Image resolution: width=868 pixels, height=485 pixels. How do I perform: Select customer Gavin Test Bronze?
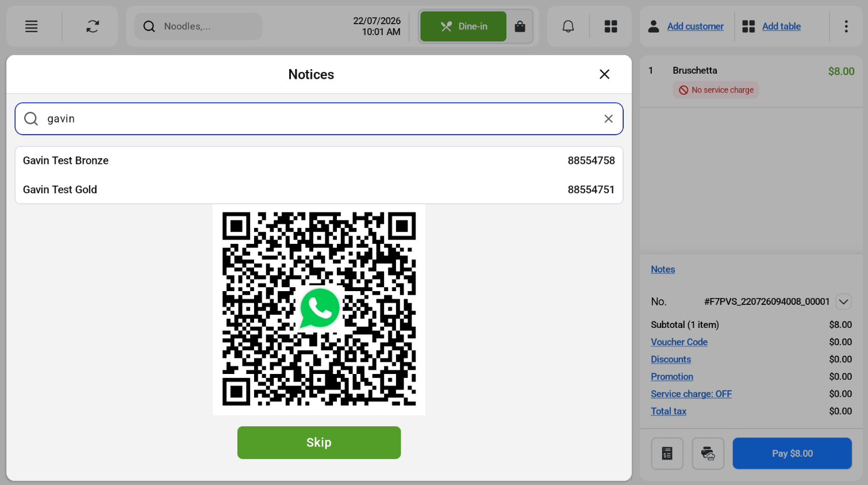pos(319,161)
